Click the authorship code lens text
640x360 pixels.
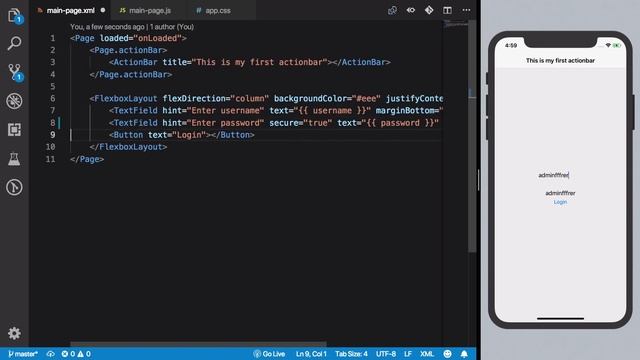[x=132, y=27]
